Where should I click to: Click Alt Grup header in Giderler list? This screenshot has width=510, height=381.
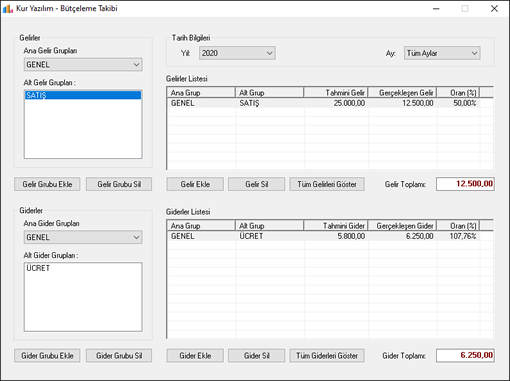[269, 226]
